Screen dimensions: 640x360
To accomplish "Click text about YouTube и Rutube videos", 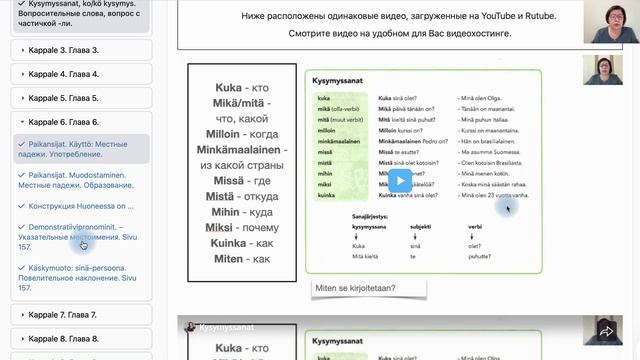I will 399,16.
